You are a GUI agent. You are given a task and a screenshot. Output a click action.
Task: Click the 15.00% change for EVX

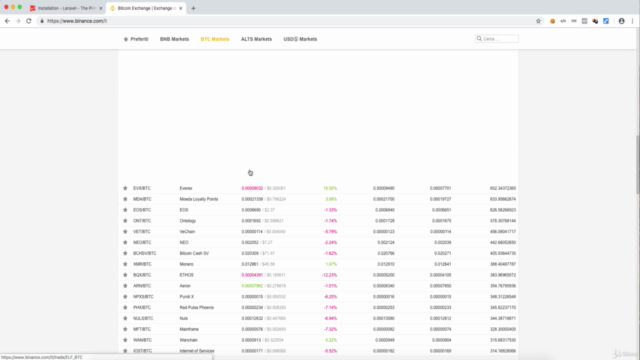pyautogui.click(x=330, y=188)
